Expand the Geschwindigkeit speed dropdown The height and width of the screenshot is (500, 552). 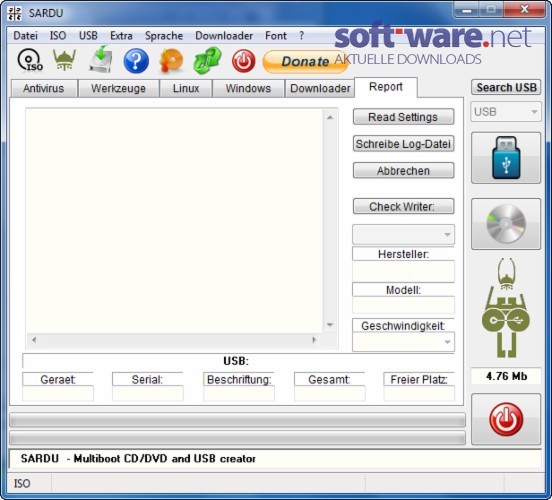403,342
